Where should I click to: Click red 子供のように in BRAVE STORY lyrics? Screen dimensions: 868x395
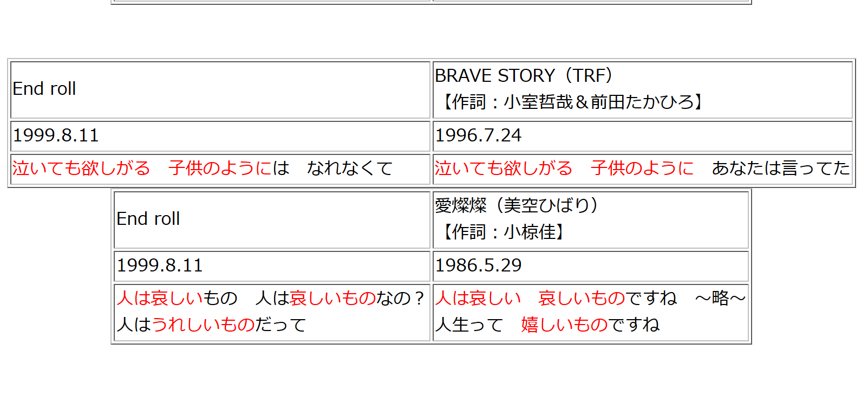642,169
